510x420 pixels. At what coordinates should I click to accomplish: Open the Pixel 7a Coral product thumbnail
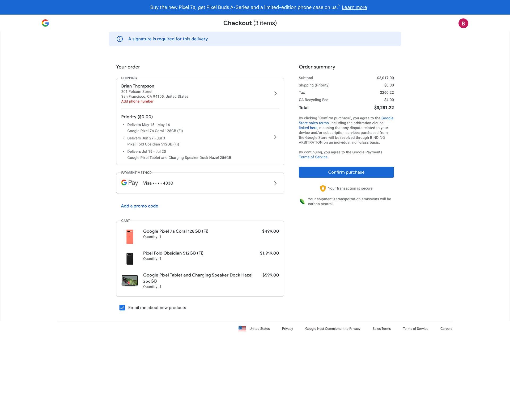click(x=130, y=237)
